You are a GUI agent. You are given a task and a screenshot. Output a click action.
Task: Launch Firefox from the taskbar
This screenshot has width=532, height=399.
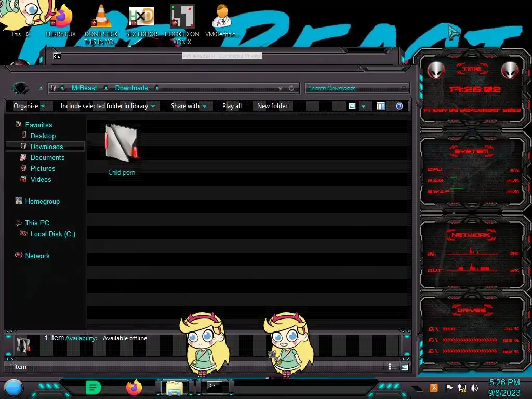134,388
